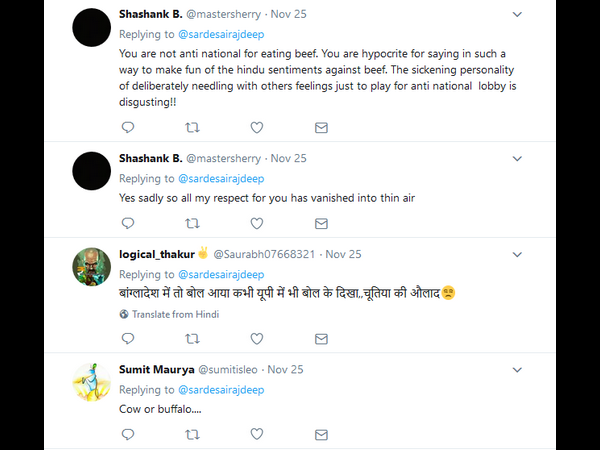Open options caret on Shashank's second tweet
The image size is (600, 450).
517,158
